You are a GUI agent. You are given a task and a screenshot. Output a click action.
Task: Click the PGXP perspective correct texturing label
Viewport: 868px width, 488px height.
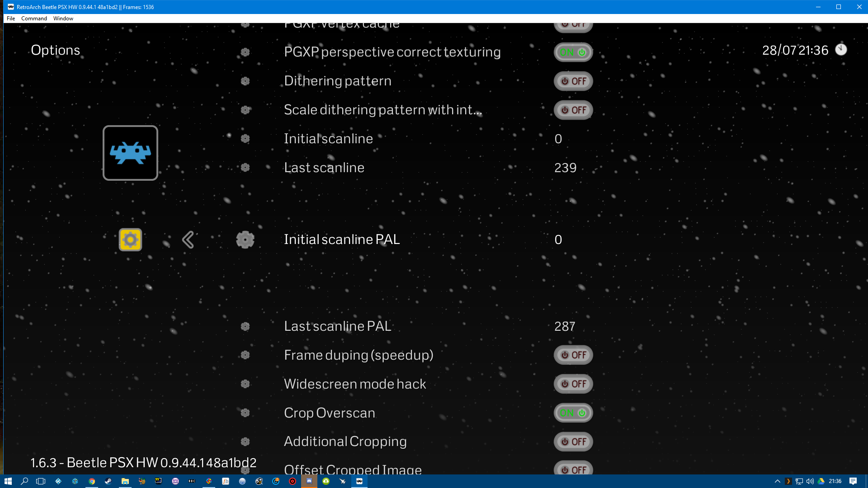point(392,52)
